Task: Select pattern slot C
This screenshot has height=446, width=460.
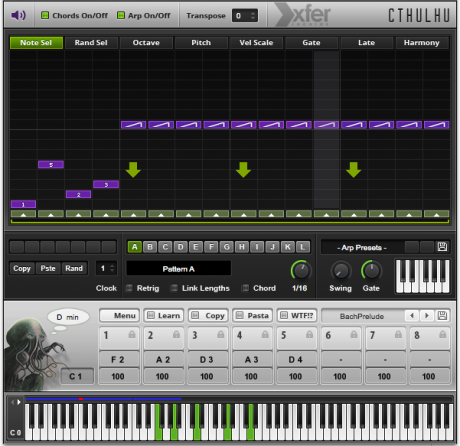Action: pyautogui.click(x=165, y=247)
